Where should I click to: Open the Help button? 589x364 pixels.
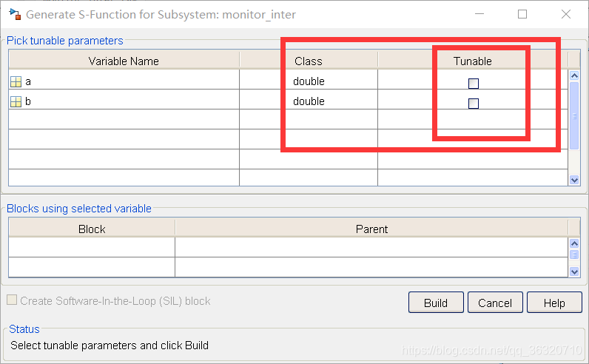(x=554, y=303)
